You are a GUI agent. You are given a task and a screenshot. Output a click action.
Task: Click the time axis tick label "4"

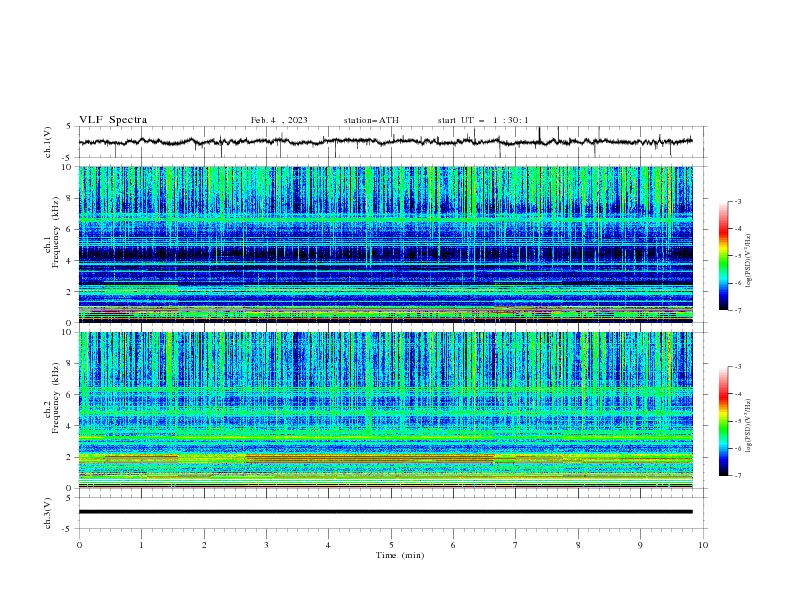coord(328,545)
